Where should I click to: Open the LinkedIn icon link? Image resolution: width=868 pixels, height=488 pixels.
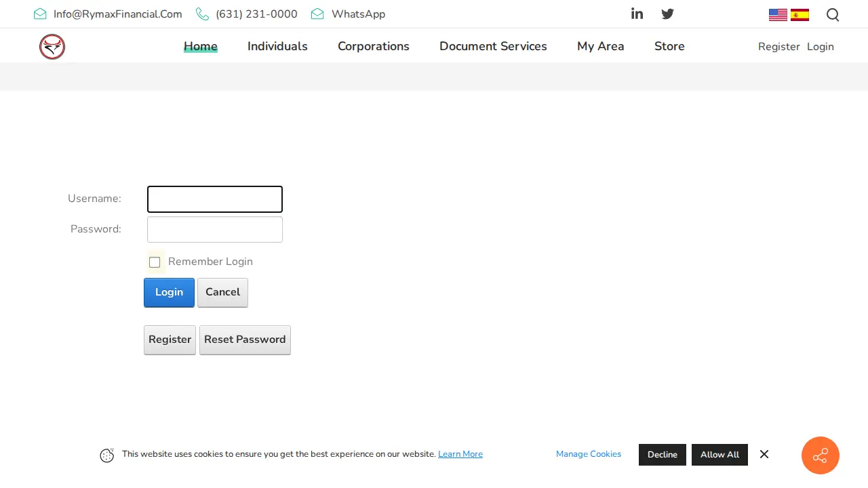637,14
